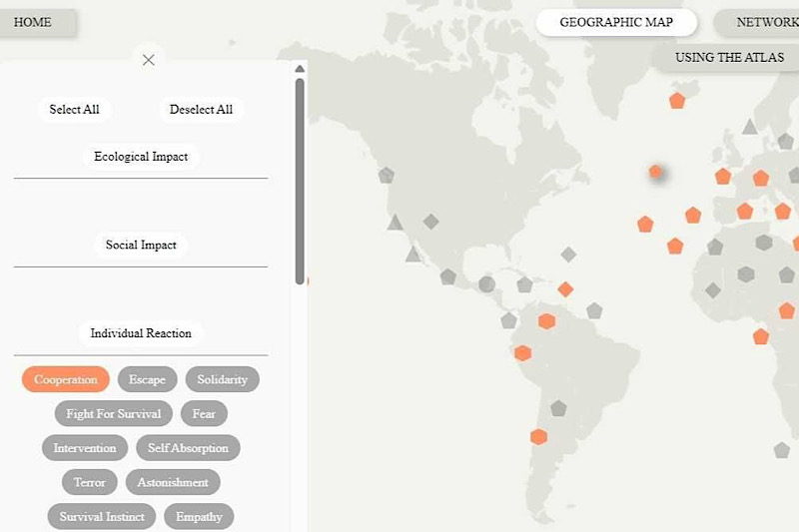799x532 pixels.
Task: Turn on the Fight For Survival filter
Action: coord(114,413)
